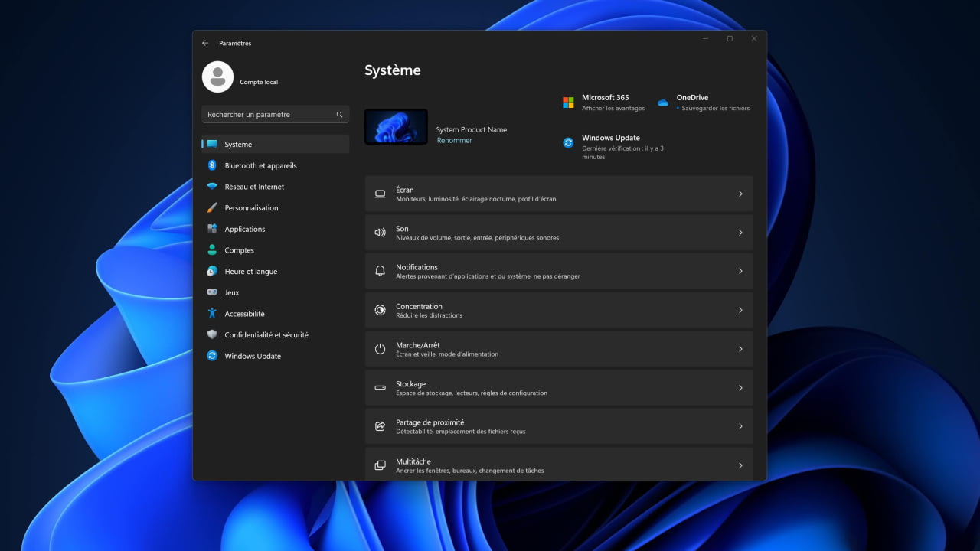Open Stockage via its right chevron
The height and width of the screenshot is (551, 980).
pyautogui.click(x=740, y=388)
